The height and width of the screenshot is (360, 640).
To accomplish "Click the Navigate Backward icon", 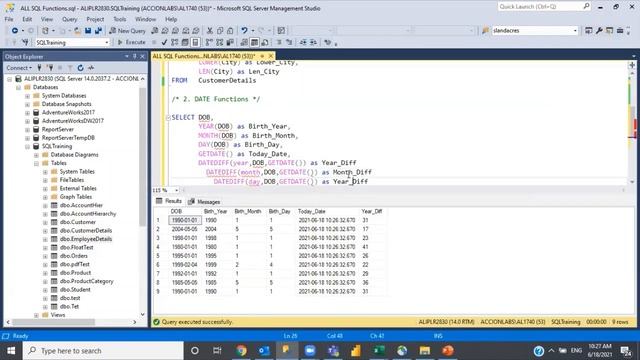I will (x=15, y=31).
